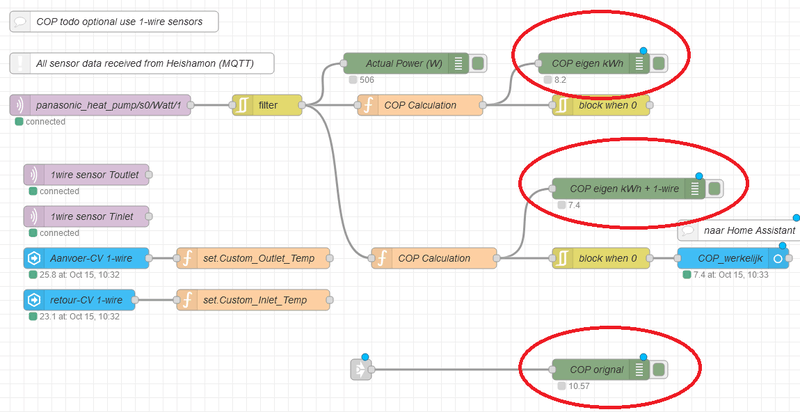800x412 pixels.
Task: Click the debug list icon on Actual Power (W)
Action: (459, 63)
